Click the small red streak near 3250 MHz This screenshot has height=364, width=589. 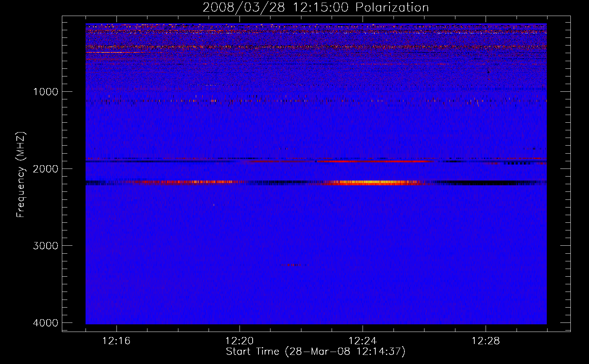coord(292,265)
